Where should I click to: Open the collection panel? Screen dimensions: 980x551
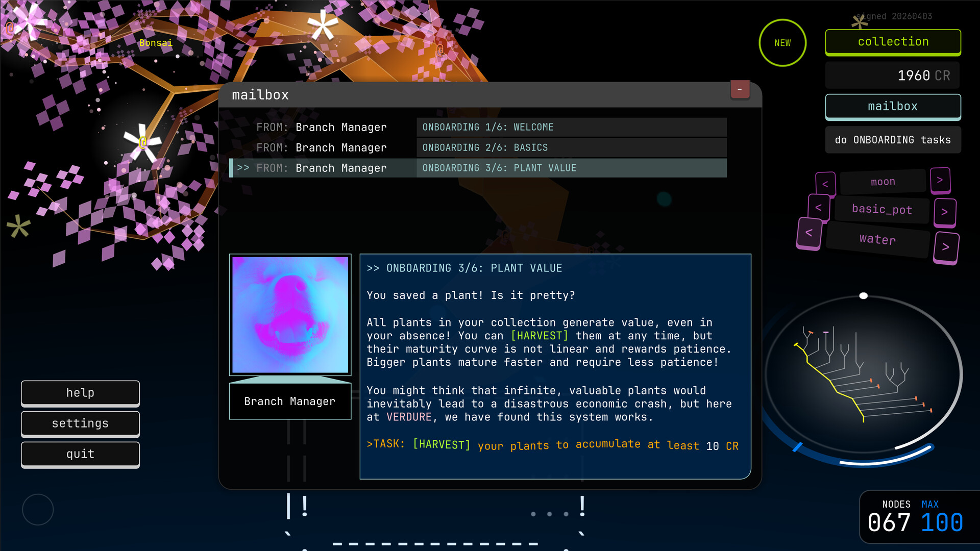[893, 42]
